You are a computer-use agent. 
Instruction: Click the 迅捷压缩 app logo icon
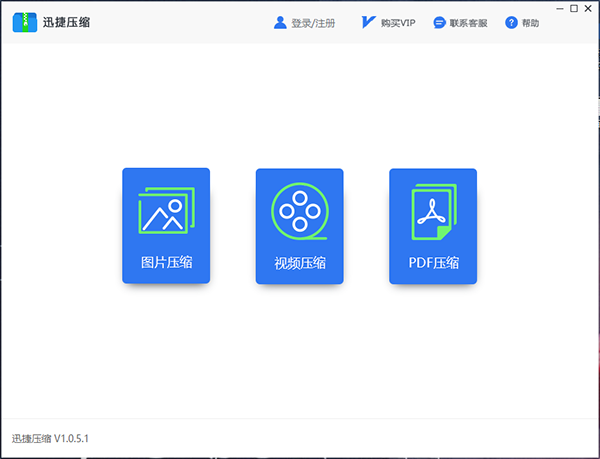click(x=24, y=22)
